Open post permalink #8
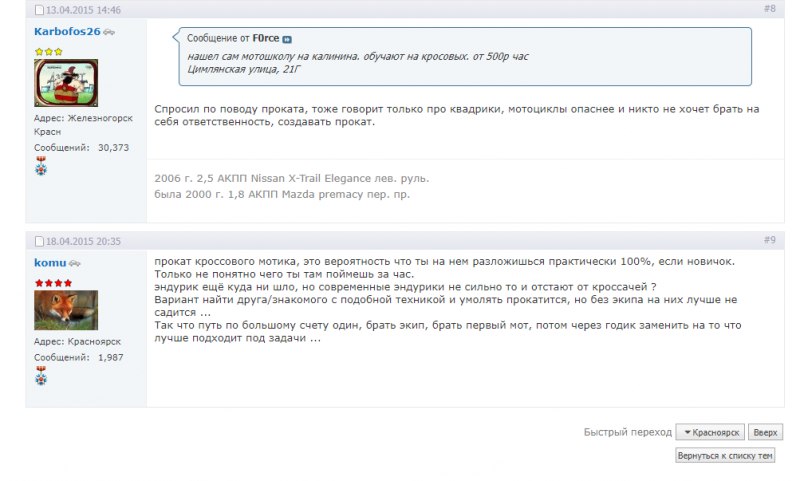The image size is (800, 481). click(x=769, y=9)
